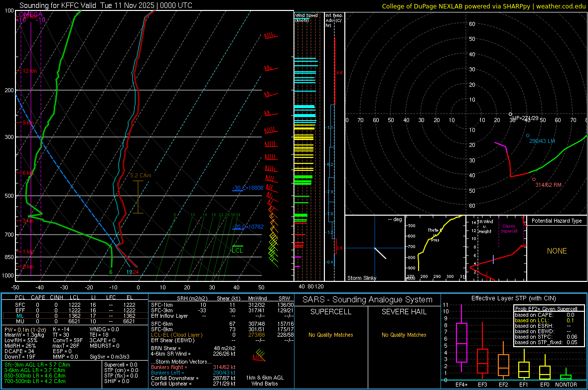The height and width of the screenshot is (390, 588).
Task: Click the blue 'Bunkers Left =' line
Action: click(193, 373)
